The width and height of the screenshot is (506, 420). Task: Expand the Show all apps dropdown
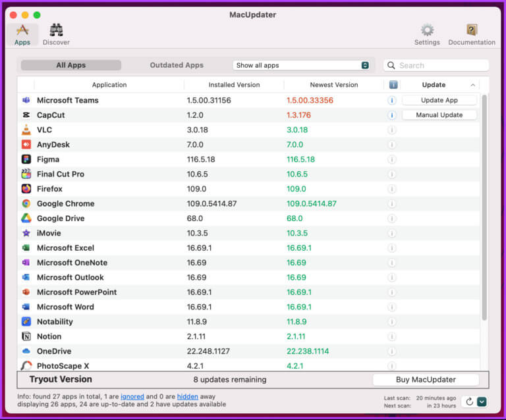pos(302,65)
